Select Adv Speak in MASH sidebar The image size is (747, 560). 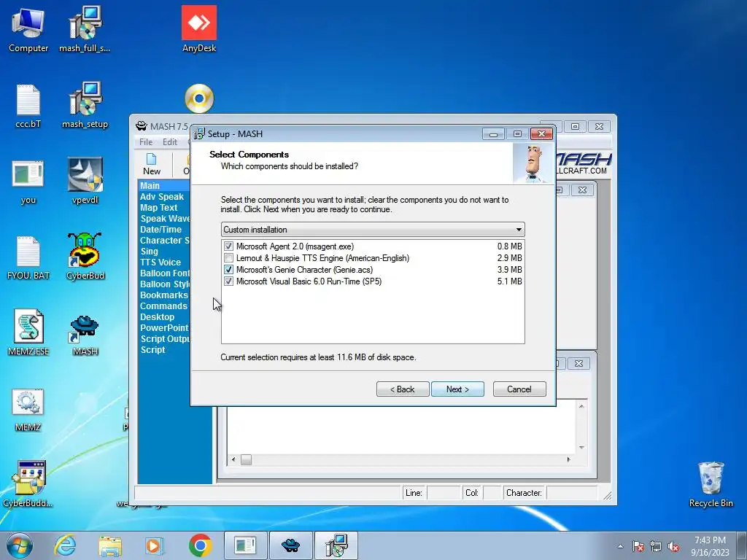point(162,197)
